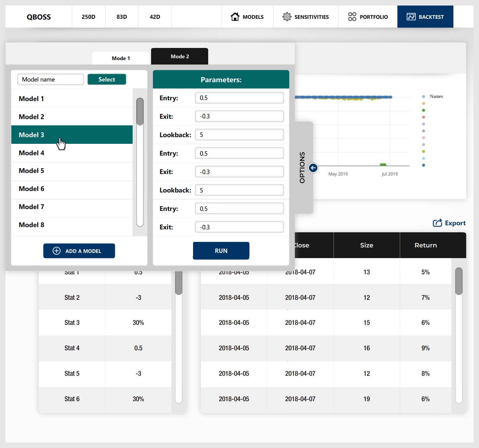Open Sensitivities via its gear icon

click(287, 17)
